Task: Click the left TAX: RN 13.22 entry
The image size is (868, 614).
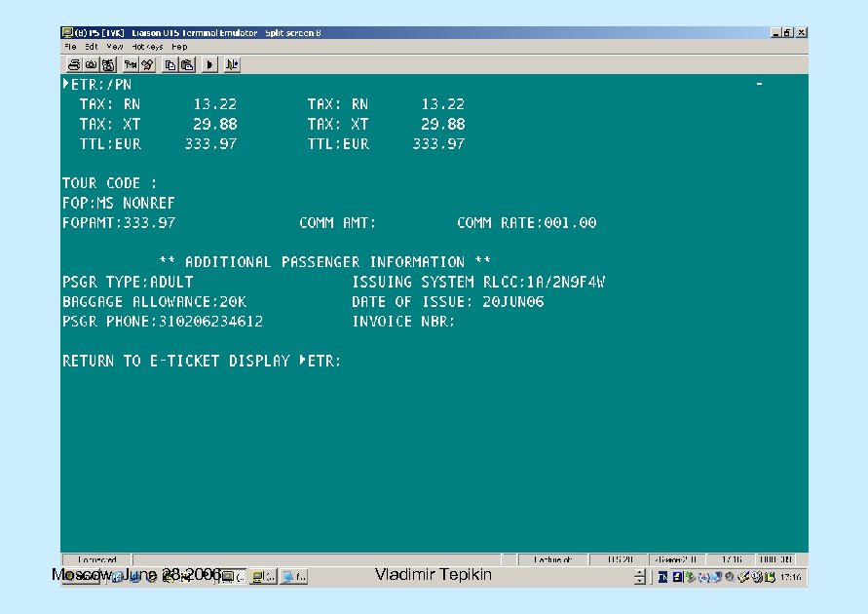Action: click(x=158, y=104)
